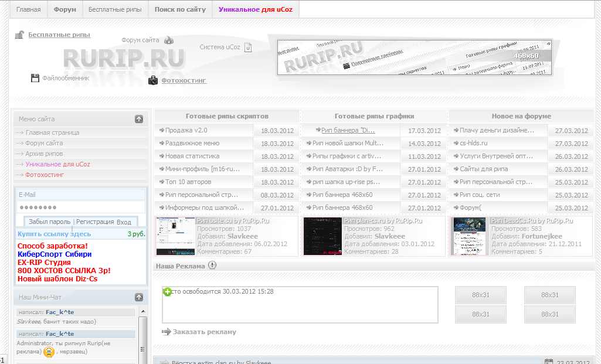Open the Главная top menu tab

point(28,9)
